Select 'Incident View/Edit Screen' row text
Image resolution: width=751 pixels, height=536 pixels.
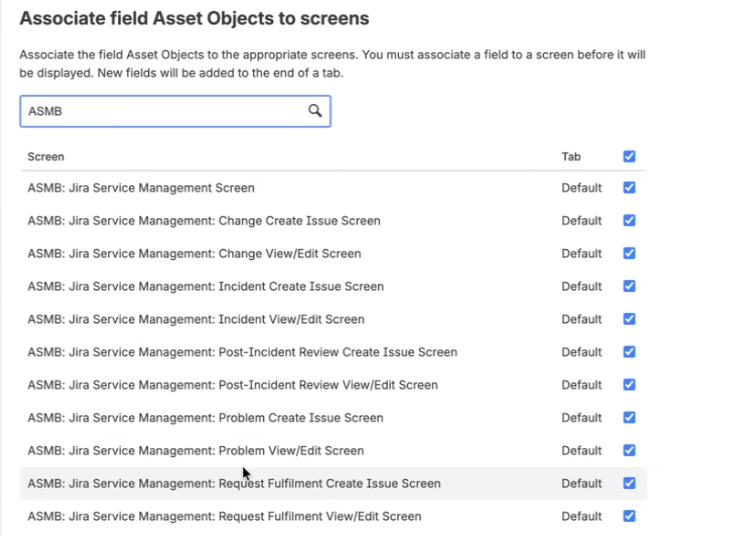click(x=196, y=319)
